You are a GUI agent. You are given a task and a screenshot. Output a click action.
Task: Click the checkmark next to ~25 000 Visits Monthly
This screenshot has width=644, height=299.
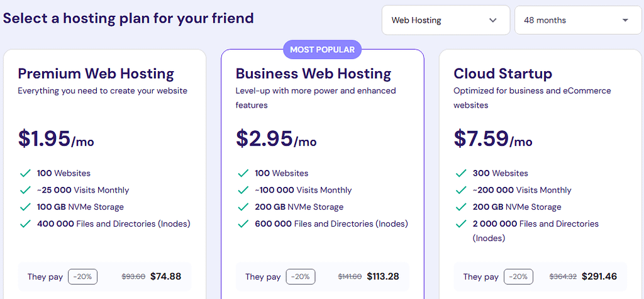[x=25, y=190]
